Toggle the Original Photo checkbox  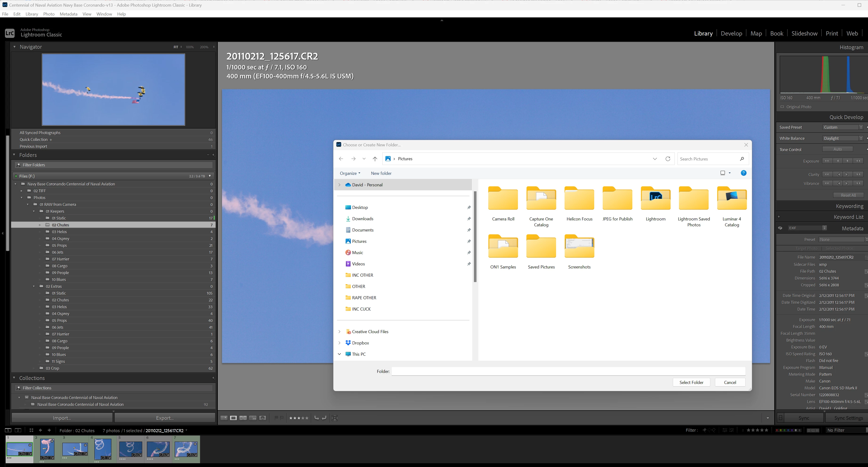(782, 107)
